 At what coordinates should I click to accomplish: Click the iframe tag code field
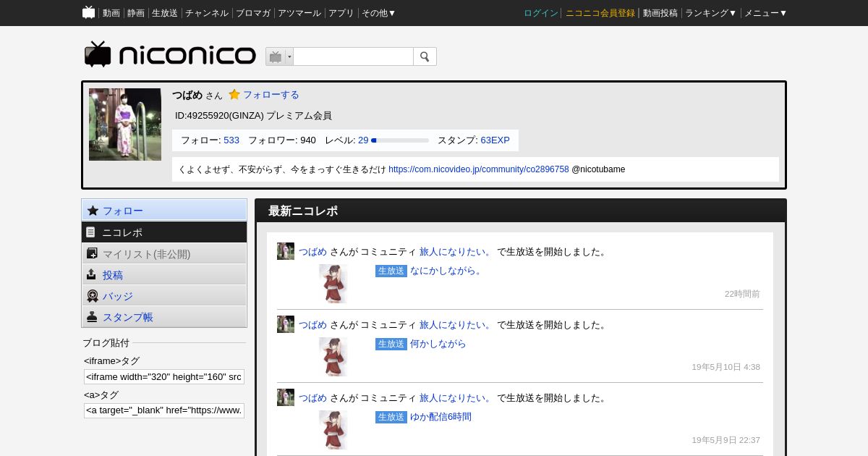point(164,377)
